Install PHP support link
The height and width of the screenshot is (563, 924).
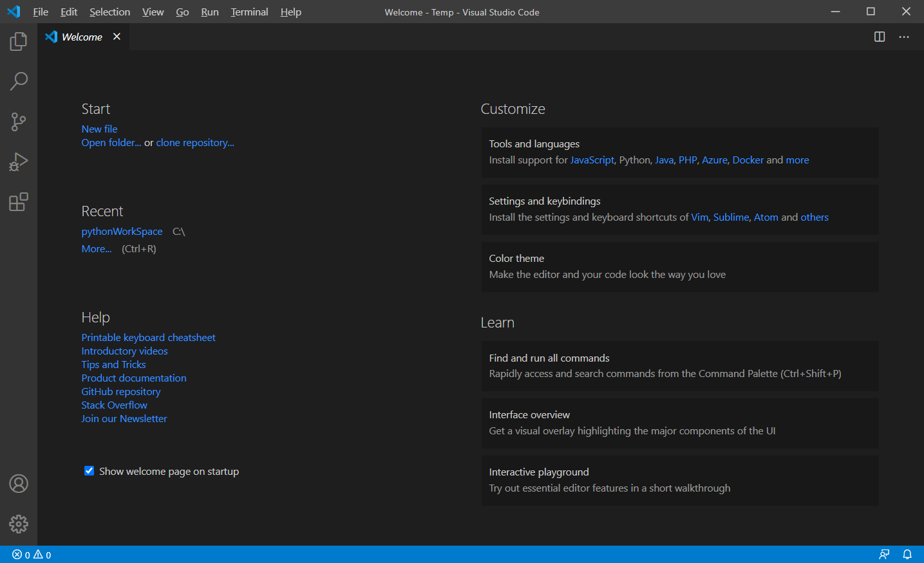pos(688,160)
